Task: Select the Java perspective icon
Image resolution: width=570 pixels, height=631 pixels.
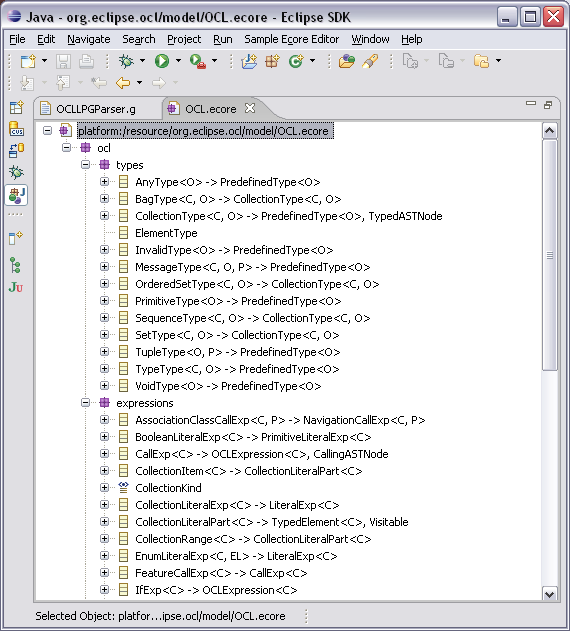Action: 16,195
